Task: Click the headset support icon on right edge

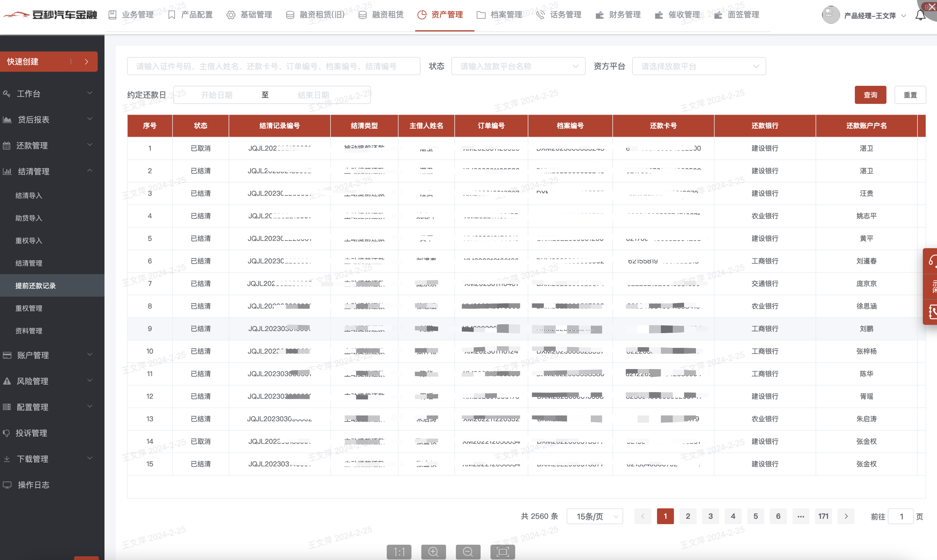Action: click(932, 260)
